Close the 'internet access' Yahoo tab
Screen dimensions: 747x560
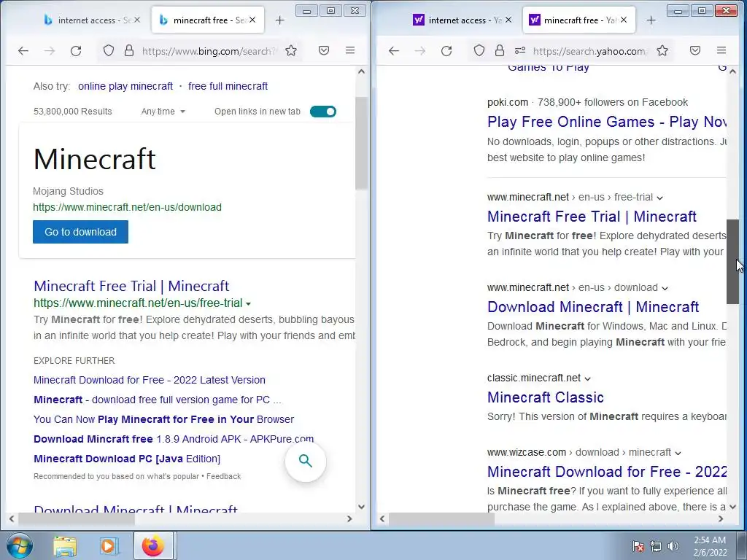[508, 20]
